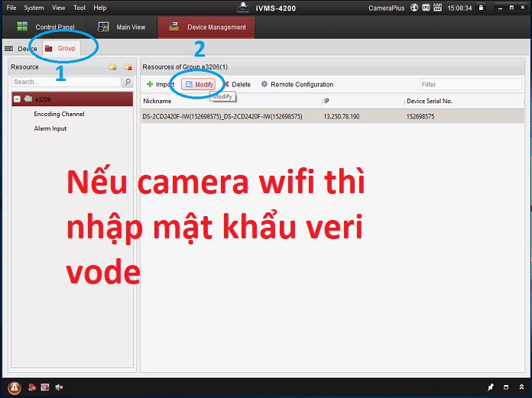The width and height of the screenshot is (532, 398).
Task: Open the Tool menu
Action: point(79,8)
